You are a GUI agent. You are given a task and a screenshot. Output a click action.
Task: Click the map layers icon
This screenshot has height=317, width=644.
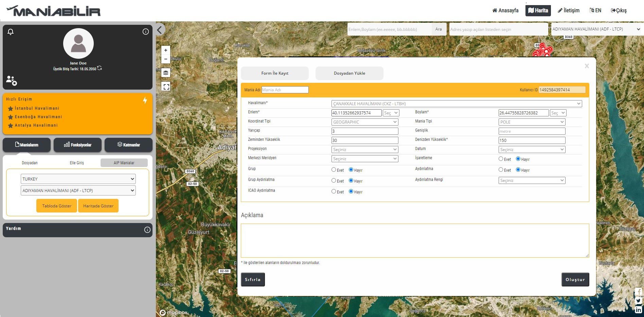166,73
